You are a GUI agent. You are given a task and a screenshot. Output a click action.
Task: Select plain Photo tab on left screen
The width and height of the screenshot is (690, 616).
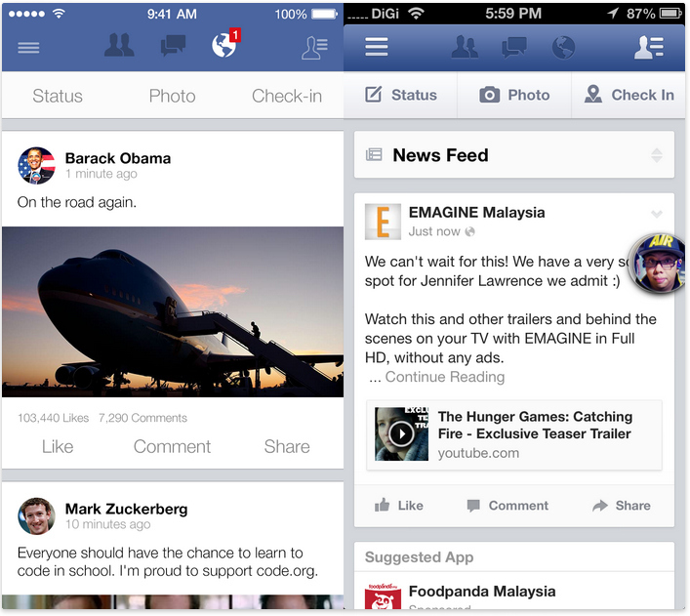tap(172, 96)
